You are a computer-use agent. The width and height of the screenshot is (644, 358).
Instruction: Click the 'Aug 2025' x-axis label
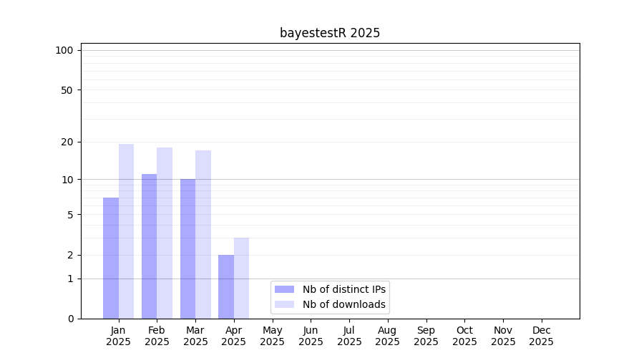[x=388, y=336]
